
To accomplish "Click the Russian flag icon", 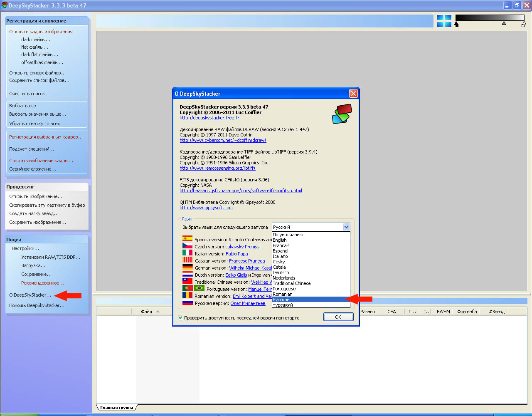I will (187, 302).
